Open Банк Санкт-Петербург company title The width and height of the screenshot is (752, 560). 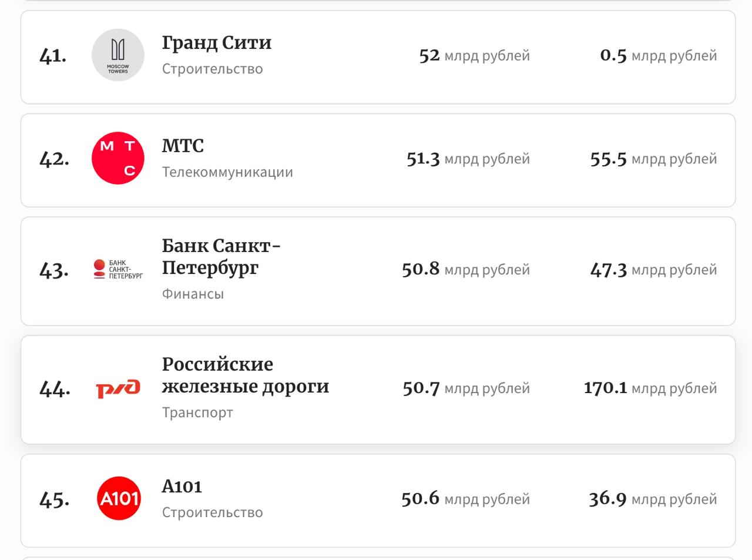[x=221, y=257]
